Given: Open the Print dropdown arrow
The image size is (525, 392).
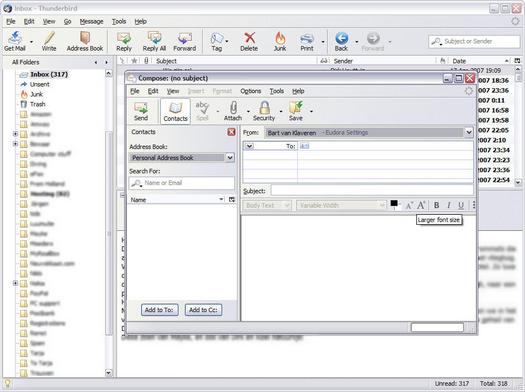Looking at the screenshot, I should pos(323,42).
